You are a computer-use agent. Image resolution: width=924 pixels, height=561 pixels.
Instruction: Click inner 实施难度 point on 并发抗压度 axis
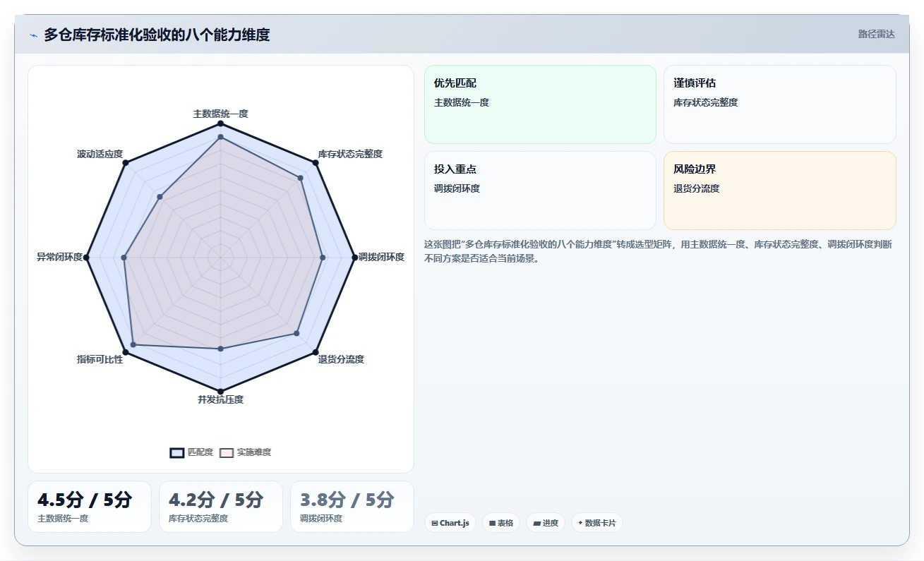(221, 349)
